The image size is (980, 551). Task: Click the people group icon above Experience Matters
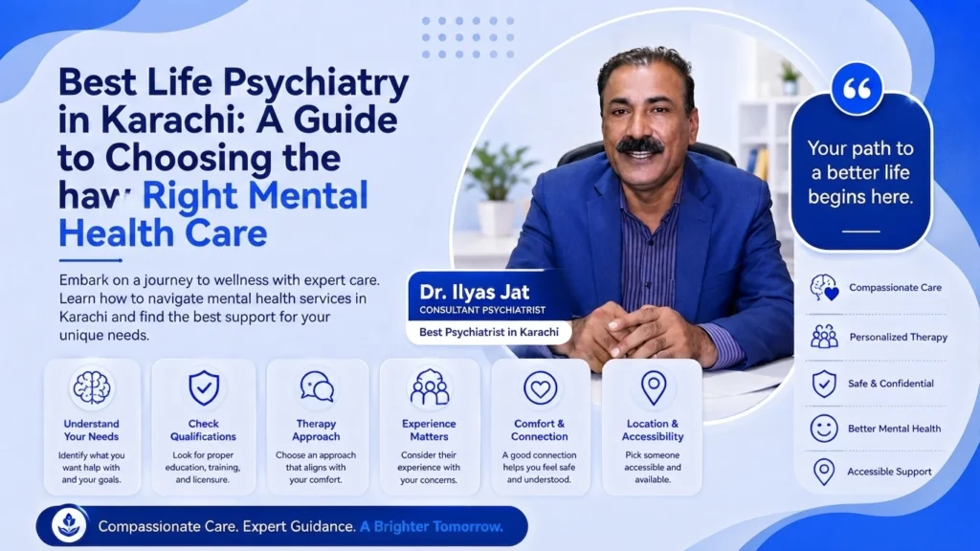click(x=430, y=387)
